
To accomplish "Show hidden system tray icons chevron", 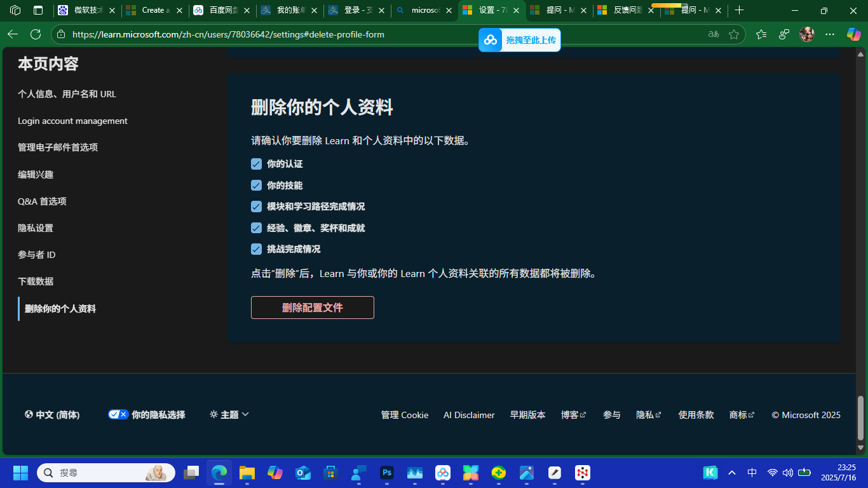I will coord(732,473).
